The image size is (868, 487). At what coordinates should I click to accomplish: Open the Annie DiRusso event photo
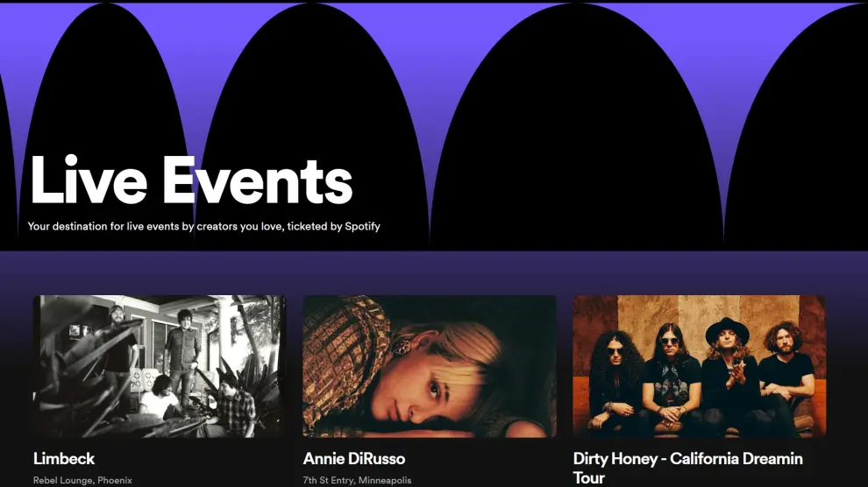[x=429, y=366]
